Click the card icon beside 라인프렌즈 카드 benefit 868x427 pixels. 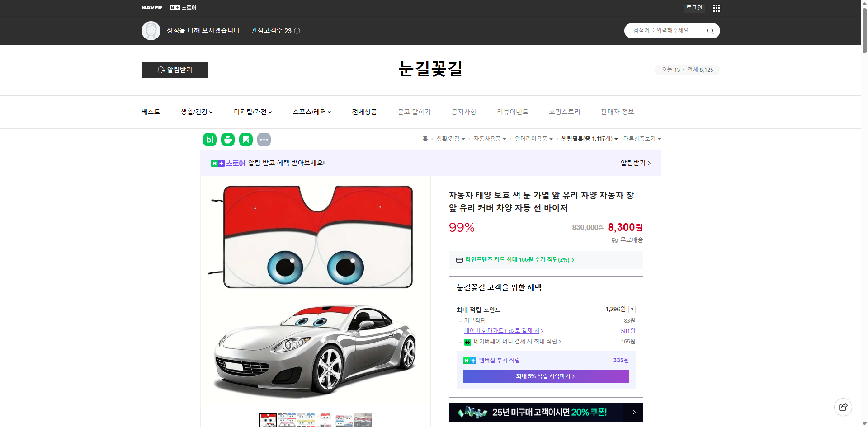(459, 260)
